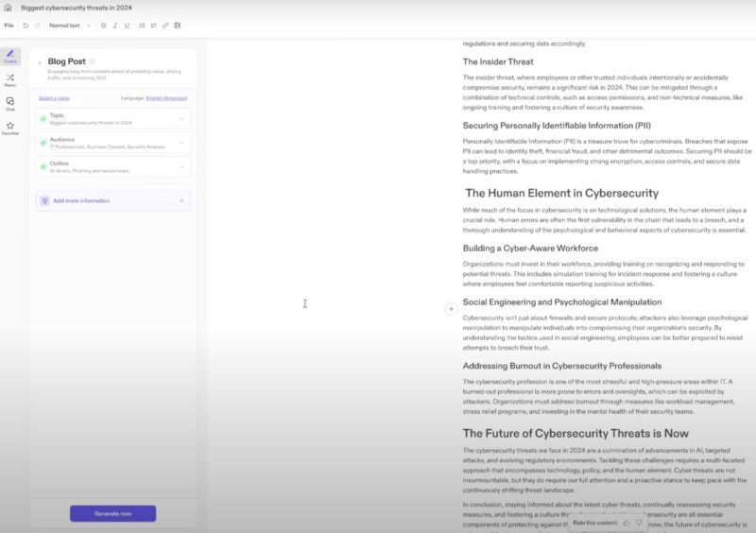756x533 pixels.
Task: Insert a link using the toolbar icon
Action: 165,26
